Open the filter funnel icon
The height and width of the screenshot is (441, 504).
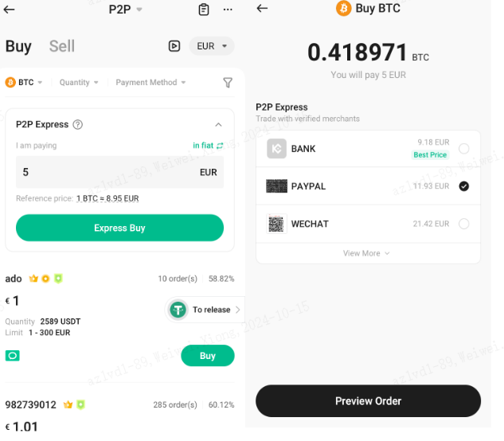228,83
